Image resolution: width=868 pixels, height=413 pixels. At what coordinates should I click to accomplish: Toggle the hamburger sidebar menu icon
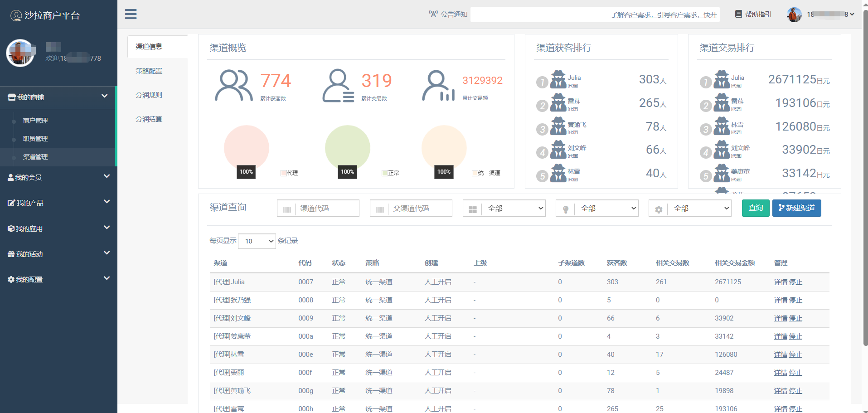pos(131,14)
